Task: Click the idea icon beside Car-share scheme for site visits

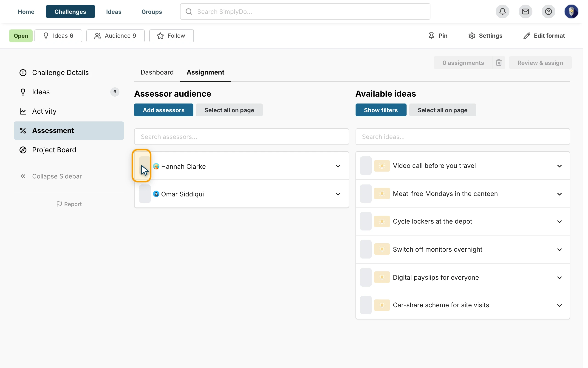Action: coord(382,305)
